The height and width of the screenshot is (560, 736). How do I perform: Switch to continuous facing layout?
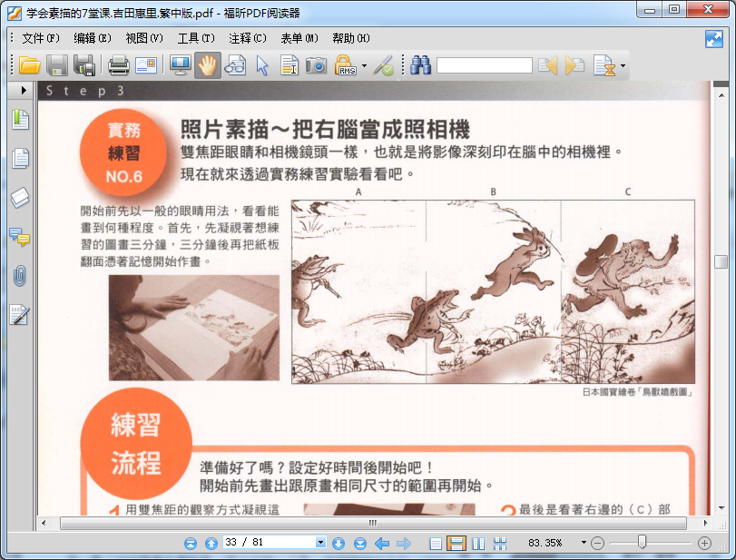pos(500,544)
